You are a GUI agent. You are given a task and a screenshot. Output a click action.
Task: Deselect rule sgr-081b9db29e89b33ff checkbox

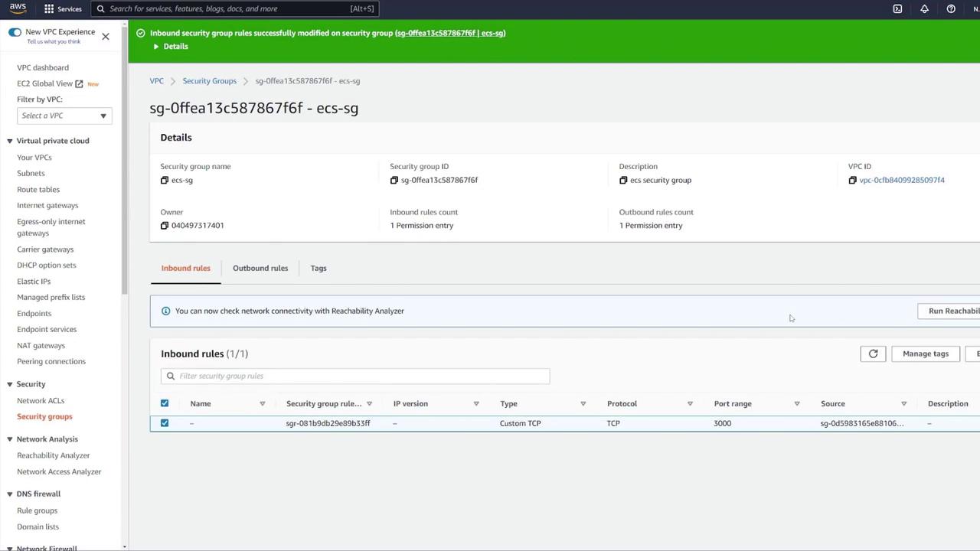(165, 423)
